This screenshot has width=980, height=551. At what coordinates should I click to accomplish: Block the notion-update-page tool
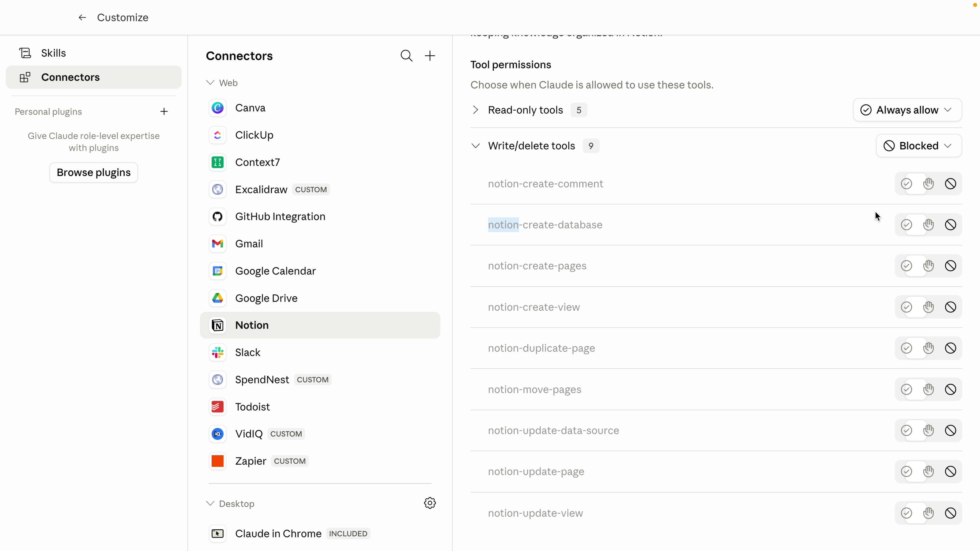coord(950,471)
